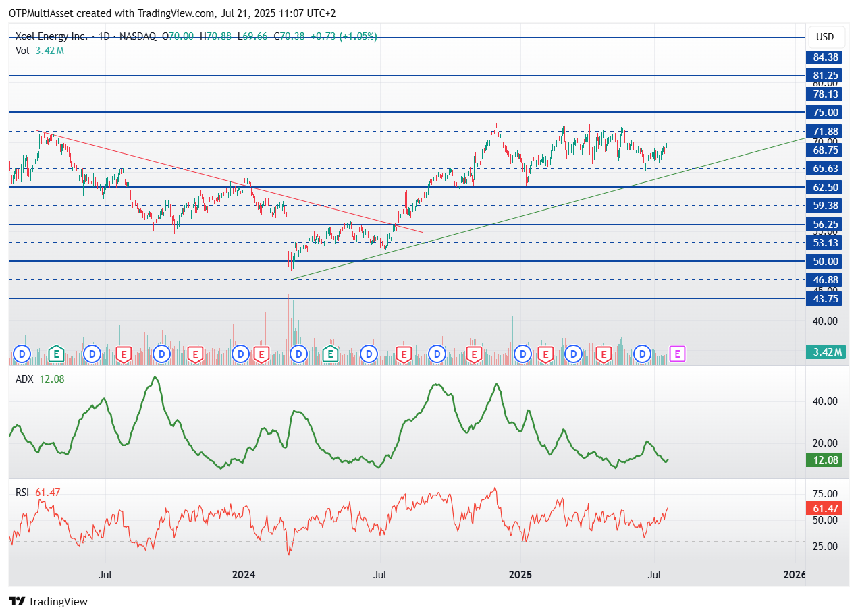Click the 50.00 price level label
858x616 pixels.
pos(827,262)
